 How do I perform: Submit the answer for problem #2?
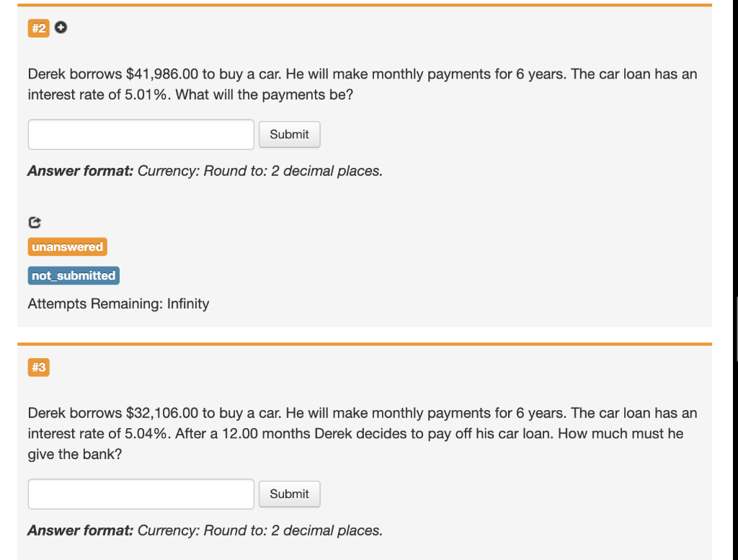click(x=289, y=134)
